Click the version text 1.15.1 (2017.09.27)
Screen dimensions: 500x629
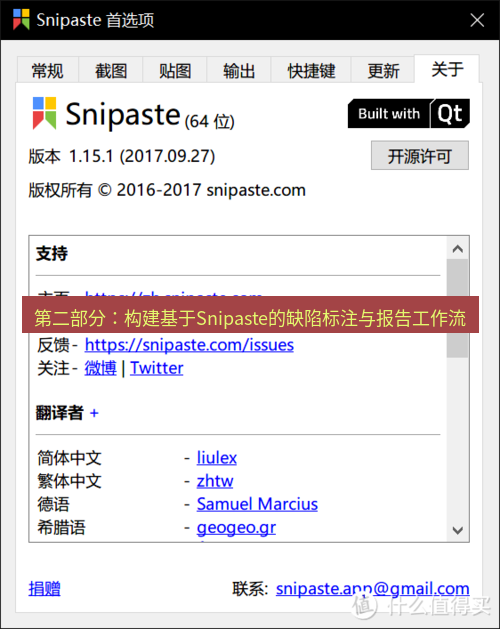click(x=142, y=156)
